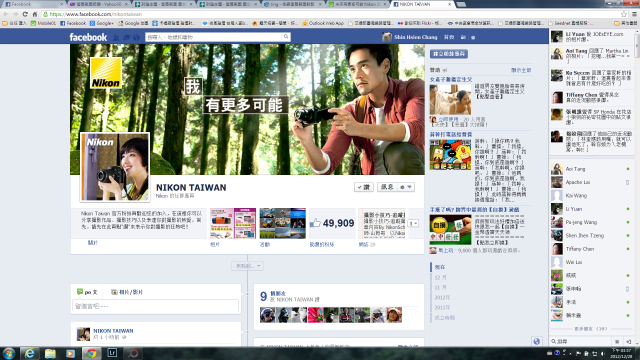Image resolution: width=640 pixels, height=360 pixels.
Task: Open chat with Wei Lai
Action: 591,262
